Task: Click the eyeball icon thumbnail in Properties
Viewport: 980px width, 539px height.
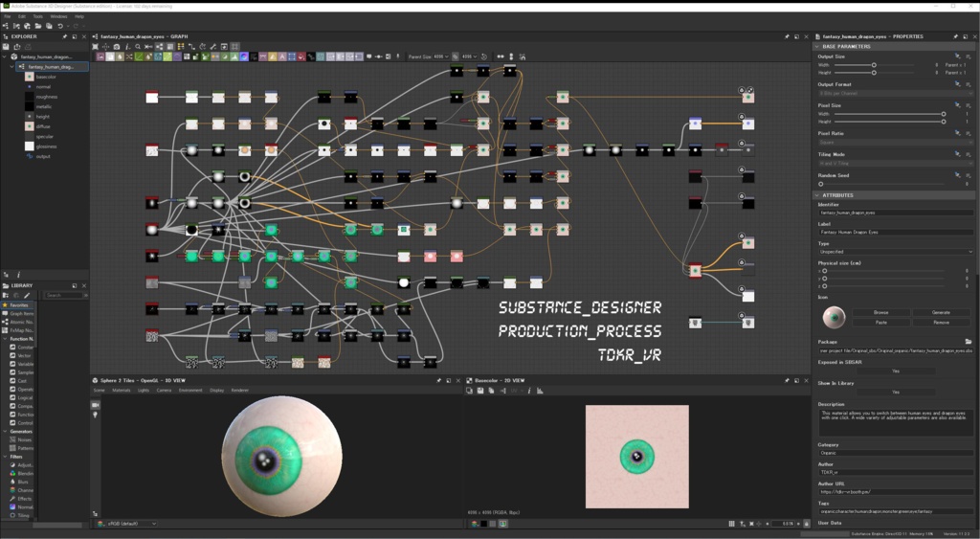Action: pyautogui.click(x=834, y=317)
